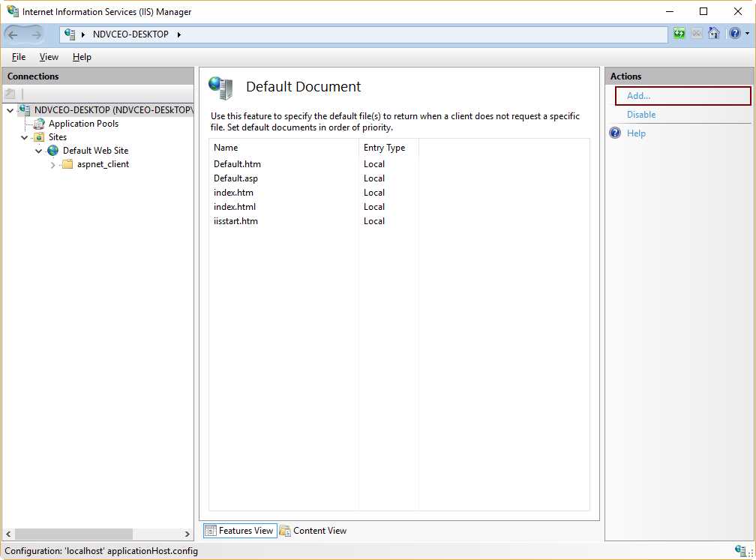Open the View menu

point(48,56)
